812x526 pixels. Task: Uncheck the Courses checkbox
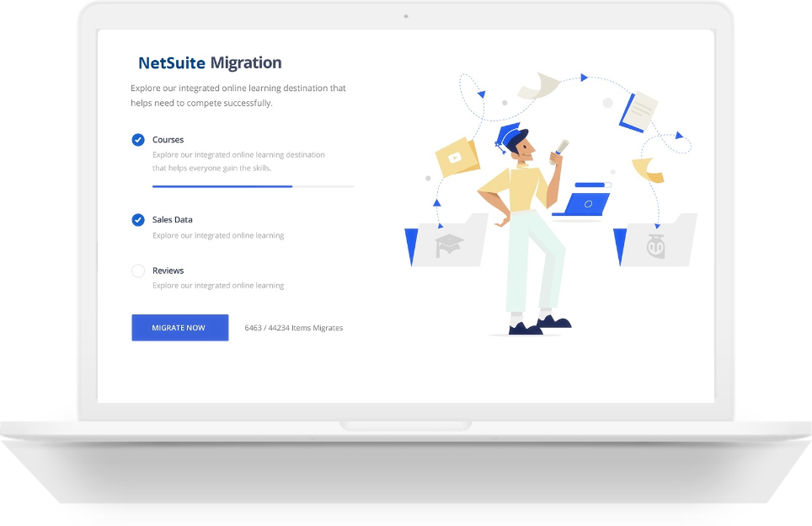click(x=138, y=140)
